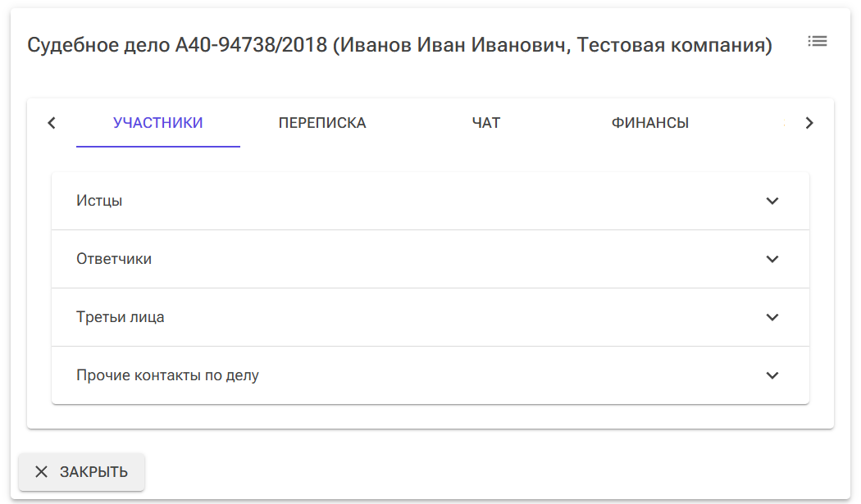Click the Истцы row label
This screenshot has width=861, height=504.
pyautogui.click(x=99, y=200)
